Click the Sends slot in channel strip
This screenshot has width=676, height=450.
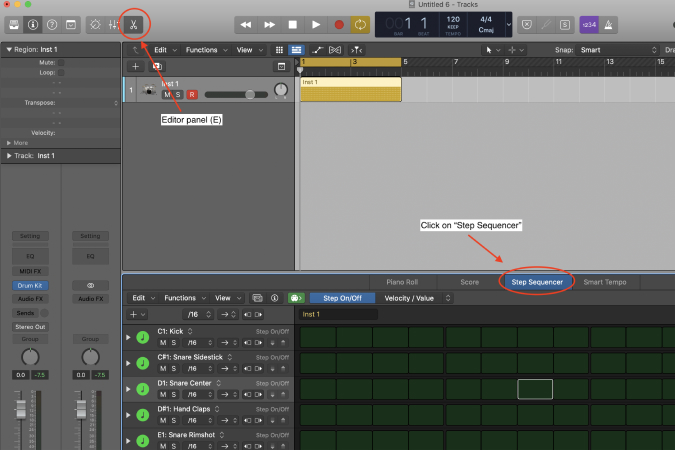(x=25, y=313)
